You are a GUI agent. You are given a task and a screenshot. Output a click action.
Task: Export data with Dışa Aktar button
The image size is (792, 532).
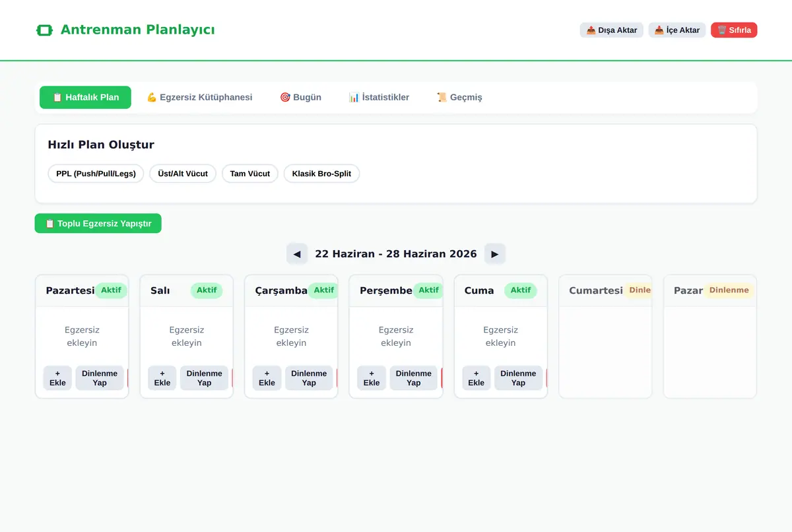point(612,30)
